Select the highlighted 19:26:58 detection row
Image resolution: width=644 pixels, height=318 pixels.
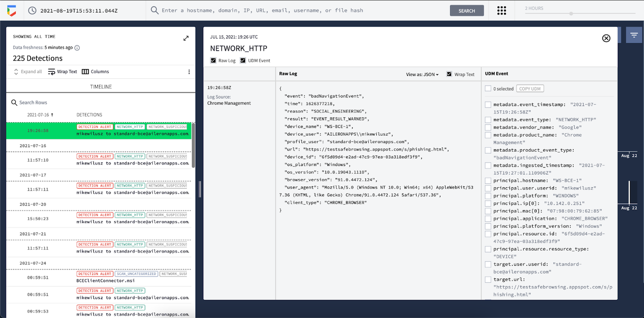99,130
